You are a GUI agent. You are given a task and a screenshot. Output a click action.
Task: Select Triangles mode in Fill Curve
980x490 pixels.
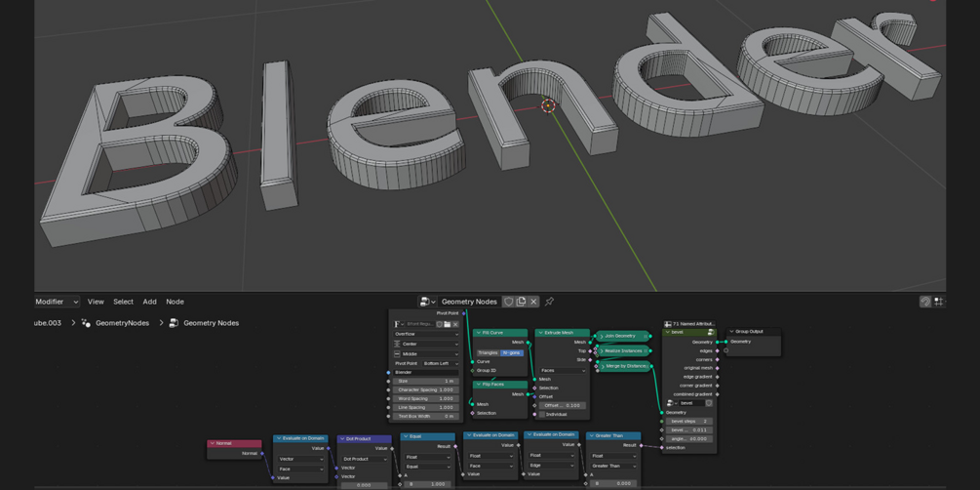pyautogui.click(x=489, y=353)
